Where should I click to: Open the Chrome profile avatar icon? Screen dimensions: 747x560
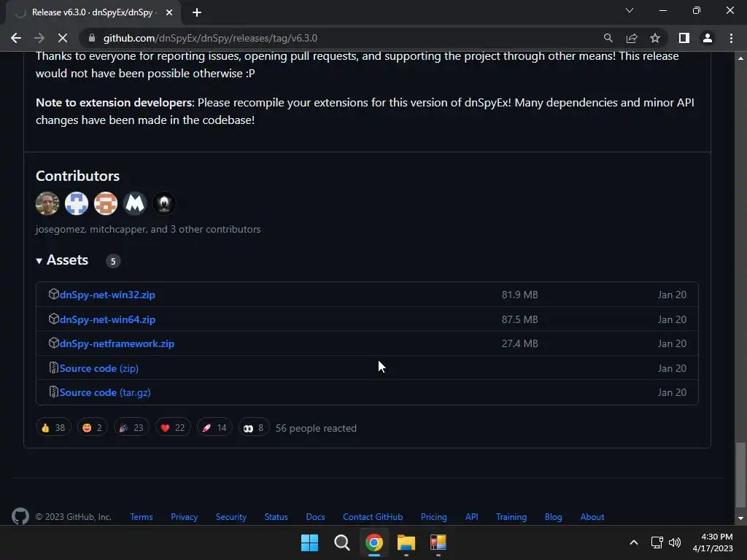(708, 38)
